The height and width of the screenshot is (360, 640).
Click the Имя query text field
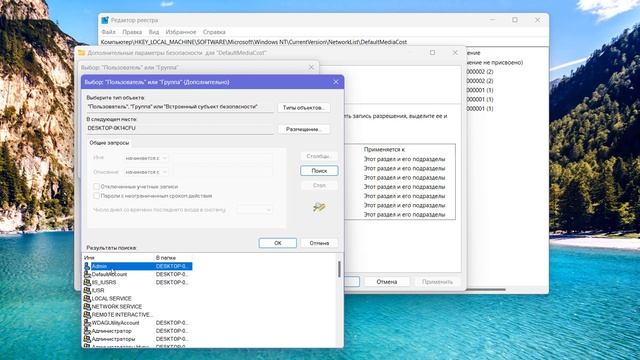pos(222,158)
